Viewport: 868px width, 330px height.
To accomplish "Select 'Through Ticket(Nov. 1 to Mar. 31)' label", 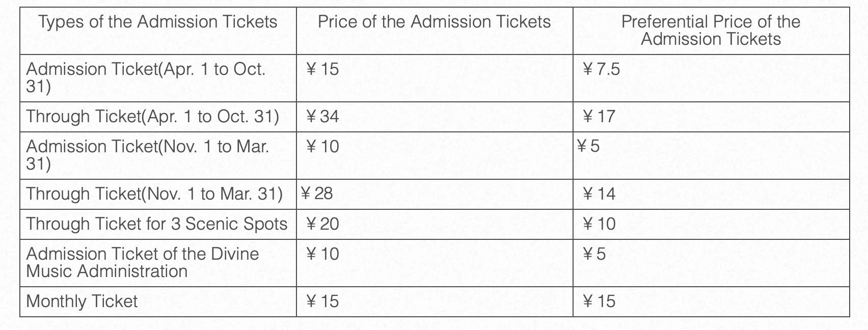I will [154, 194].
